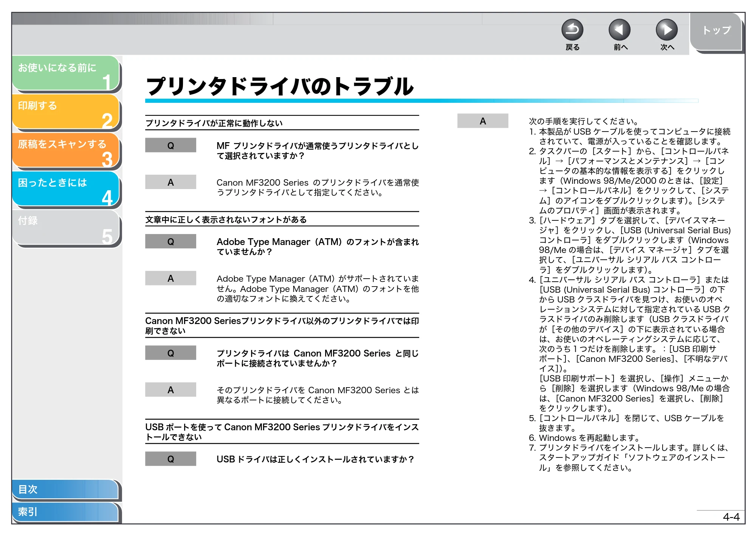
Task: Click the 次へ (next) triangle icon
Action: tap(667, 30)
